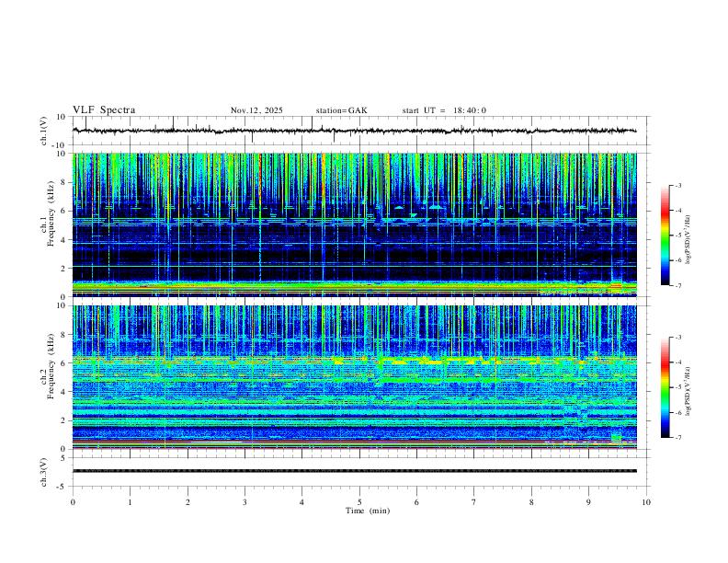Viewport: 728px width, 563px height.
Task: Click the "1" tick on the Time axis
Action: (x=130, y=502)
